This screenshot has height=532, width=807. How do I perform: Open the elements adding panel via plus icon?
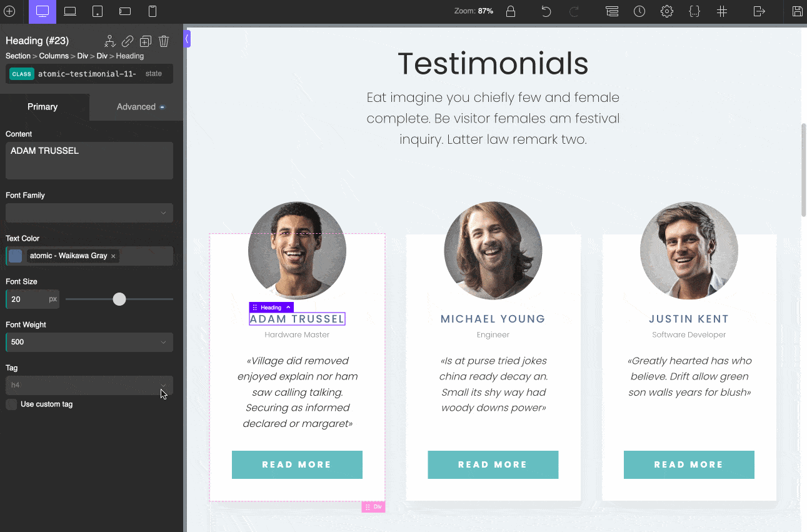10,11
